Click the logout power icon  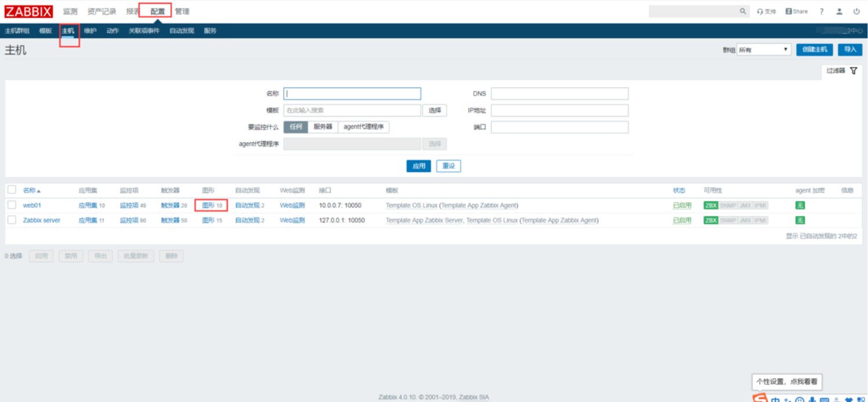(856, 12)
